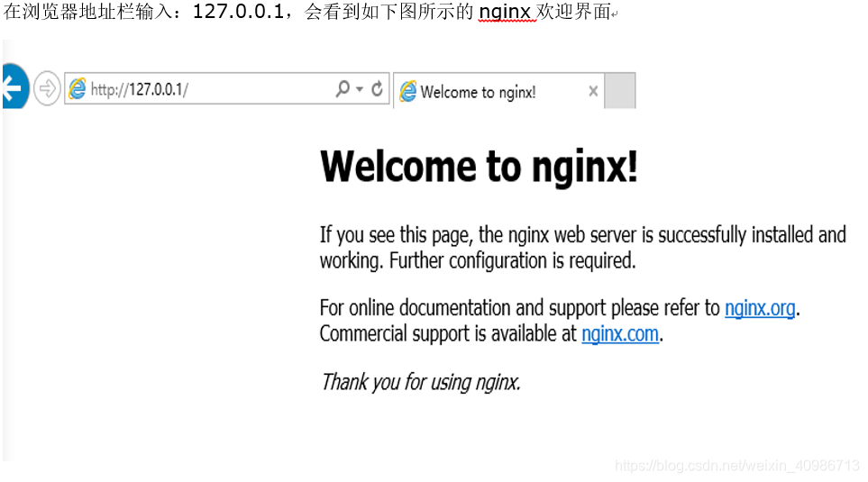Click the 'Thank you for using nginx.' text

tap(421, 382)
